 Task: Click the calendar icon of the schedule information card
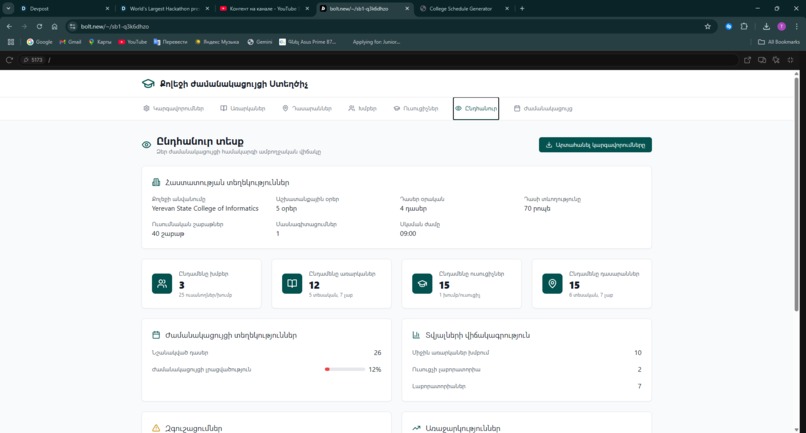[x=156, y=335]
